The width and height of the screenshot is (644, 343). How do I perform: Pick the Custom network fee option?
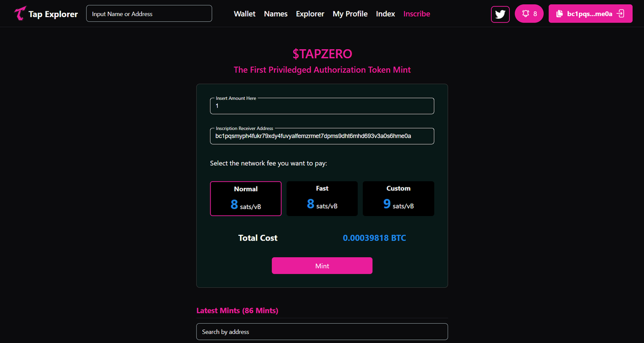coord(398,199)
